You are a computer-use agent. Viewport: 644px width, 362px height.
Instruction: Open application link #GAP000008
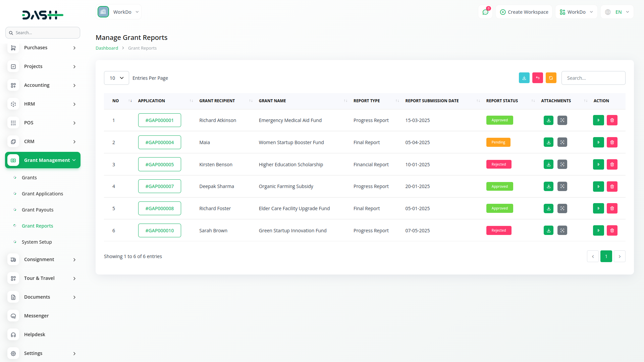tap(159, 208)
